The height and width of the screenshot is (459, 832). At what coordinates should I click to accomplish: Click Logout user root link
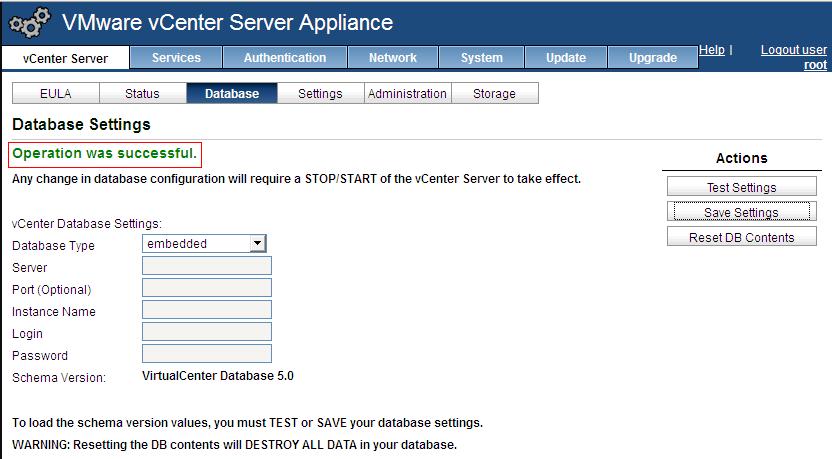[794, 57]
